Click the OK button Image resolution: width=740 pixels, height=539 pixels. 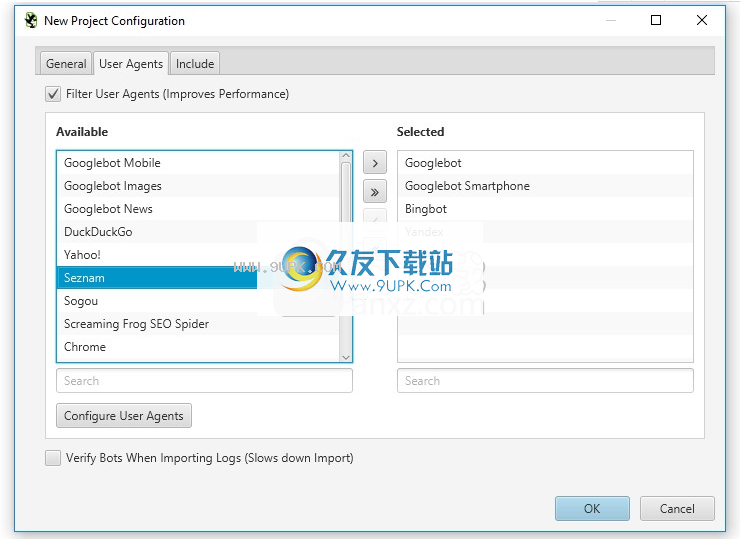point(592,508)
